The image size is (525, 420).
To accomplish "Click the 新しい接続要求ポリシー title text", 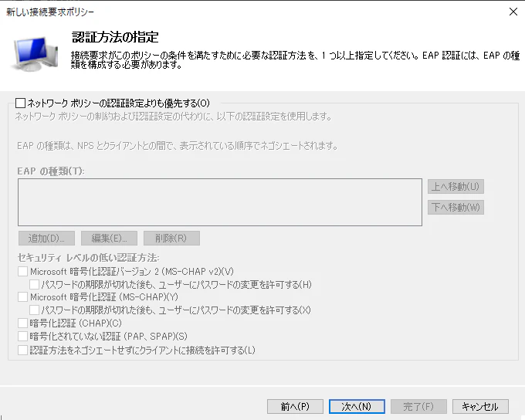I will (50, 12).
